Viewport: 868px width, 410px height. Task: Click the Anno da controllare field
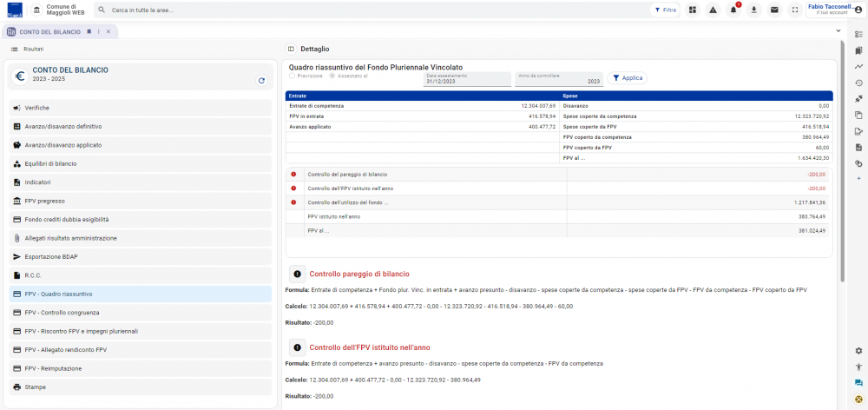[x=559, y=79]
